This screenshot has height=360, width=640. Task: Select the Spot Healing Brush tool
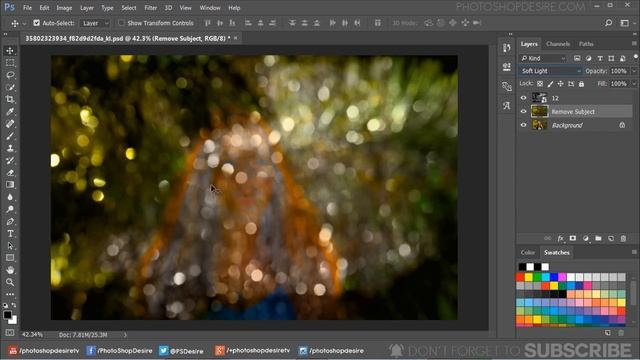point(10,124)
